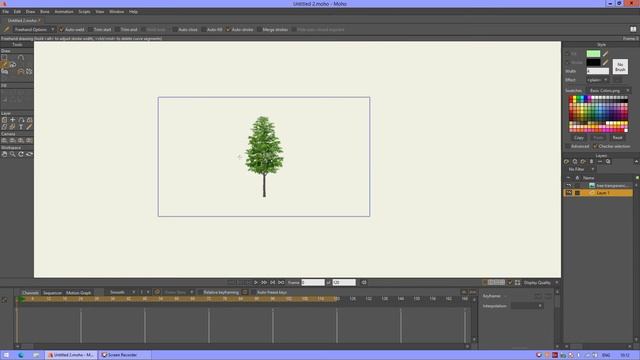Viewport: 640px width, 360px height.
Task: Click the New Layer icon in Layers panel
Action: tap(567, 162)
